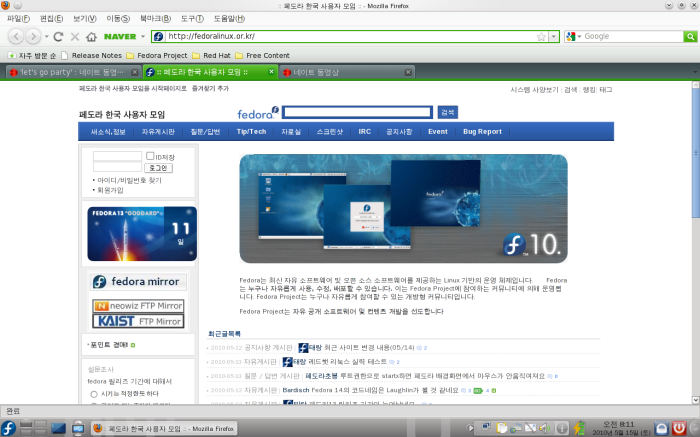
Task: Click the scroll-down arrow of the page scrollbar
Action: point(696,400)
